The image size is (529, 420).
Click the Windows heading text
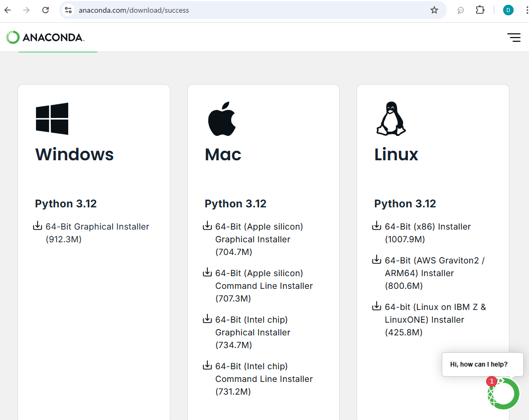tap(74, 154)
